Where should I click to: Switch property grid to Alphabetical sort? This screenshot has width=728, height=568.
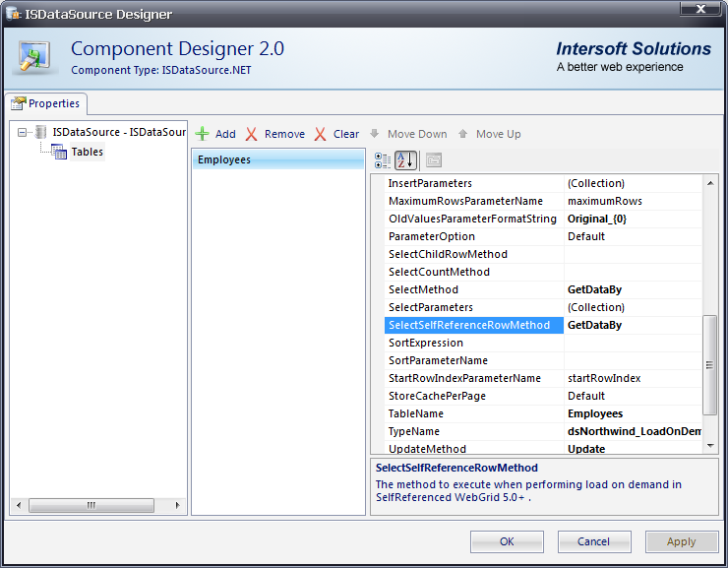coord(405,160)
